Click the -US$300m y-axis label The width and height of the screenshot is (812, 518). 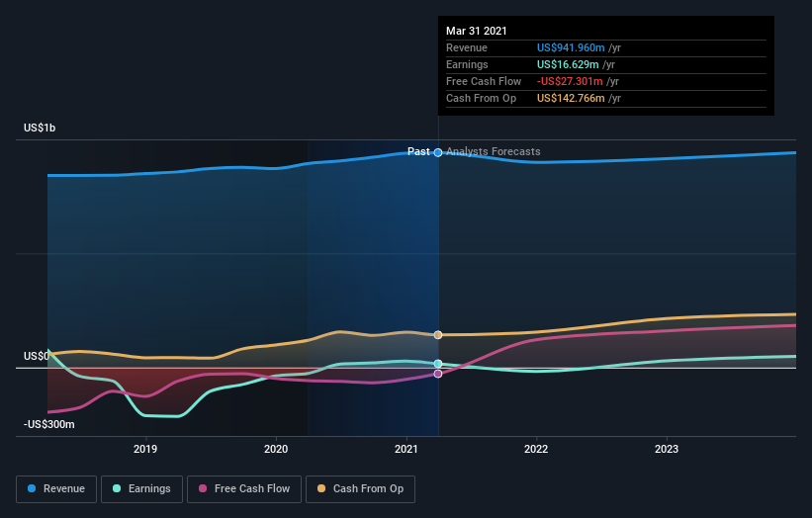(x=49, y=424)
